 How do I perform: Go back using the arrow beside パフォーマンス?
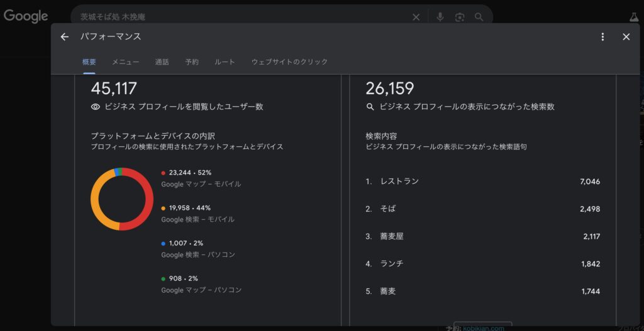(65, 37)
